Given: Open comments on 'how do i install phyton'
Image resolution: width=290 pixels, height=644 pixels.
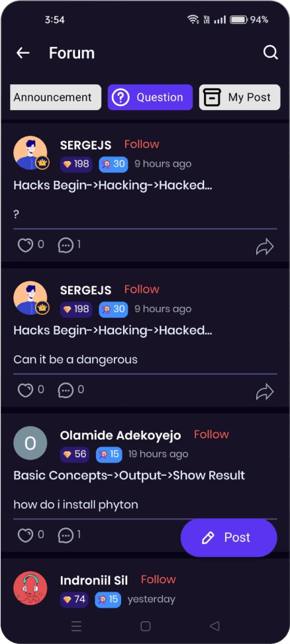Looking at the screenshot, I should point(66,535).
